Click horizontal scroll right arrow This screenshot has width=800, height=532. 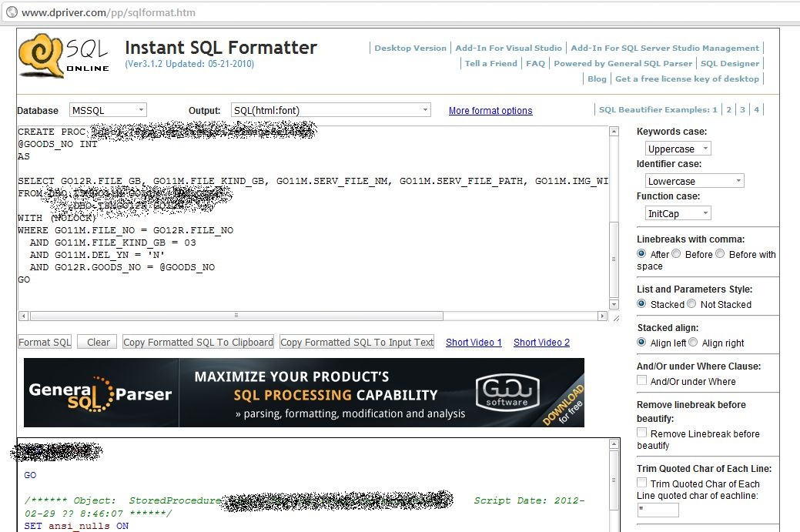[x=603, y=316]
